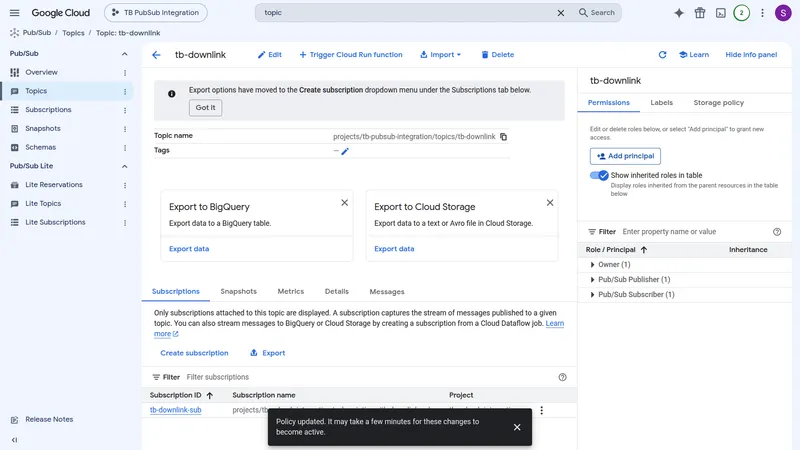Open more options for Snapshots item
Image resolution: width=800 pixels, height=450 pixels.
click(x=125, y=129)
